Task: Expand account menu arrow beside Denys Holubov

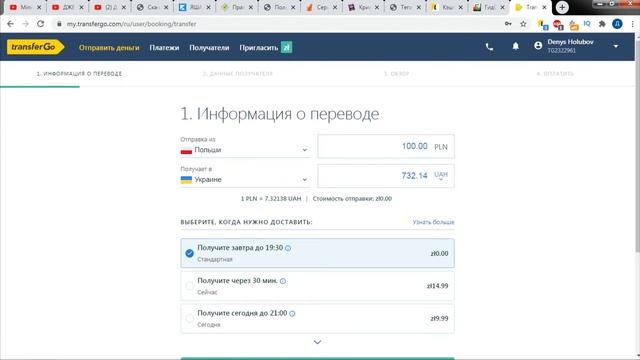Action: pos(616,47)
